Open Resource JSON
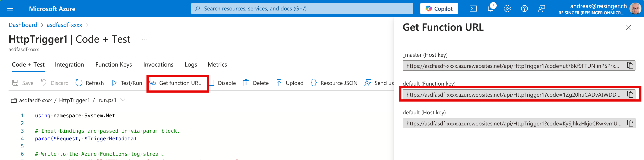The image size is (644, 160). tap(334, 83)
